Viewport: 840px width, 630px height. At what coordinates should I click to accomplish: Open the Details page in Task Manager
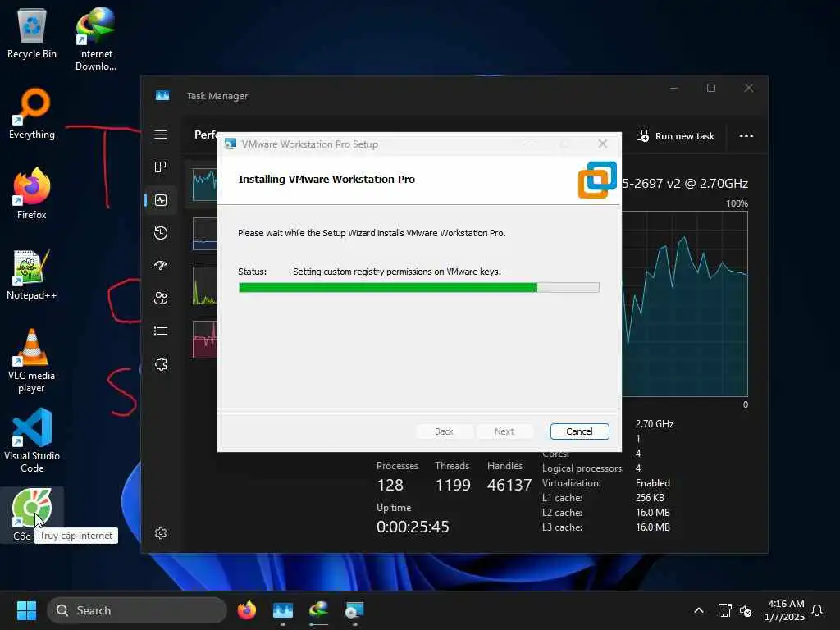pyautogui.click(x=161, y=331)
